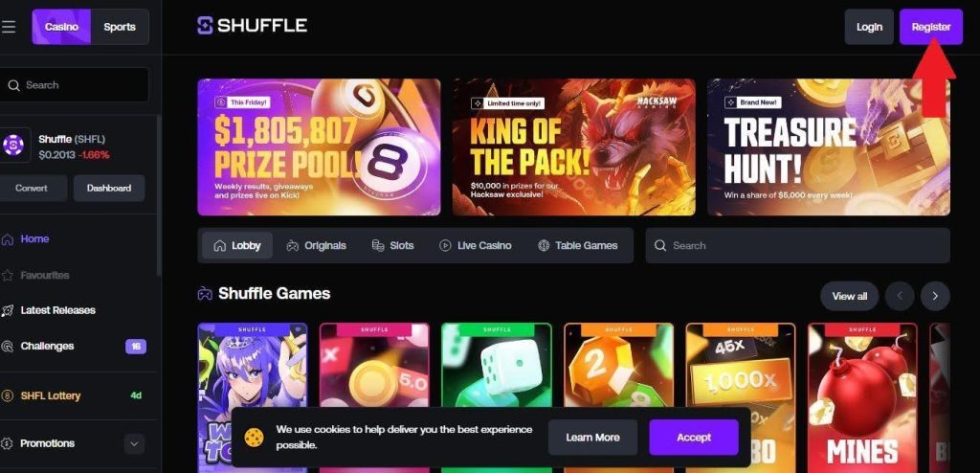The width and height of the screenshot is (980, 473).
Task: Open Favourites star icon in sidebar
Action: [x=7, y=276]
